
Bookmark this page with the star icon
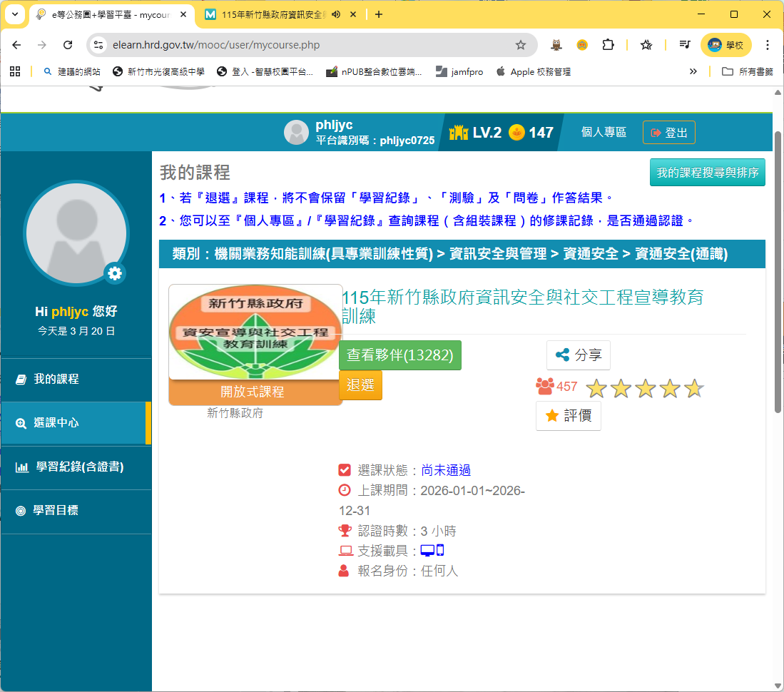pyautogui.click(x=521, y=45)
